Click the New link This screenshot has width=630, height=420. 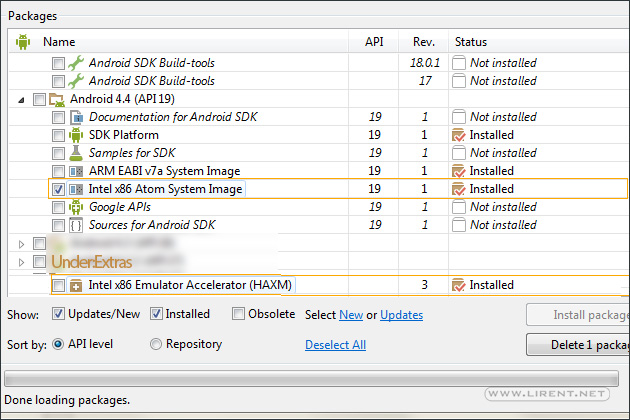pyautogui.click(x=351, y=315)
